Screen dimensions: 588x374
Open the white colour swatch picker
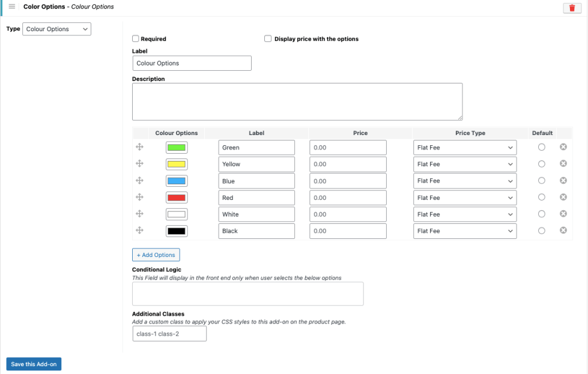[177, 214]
